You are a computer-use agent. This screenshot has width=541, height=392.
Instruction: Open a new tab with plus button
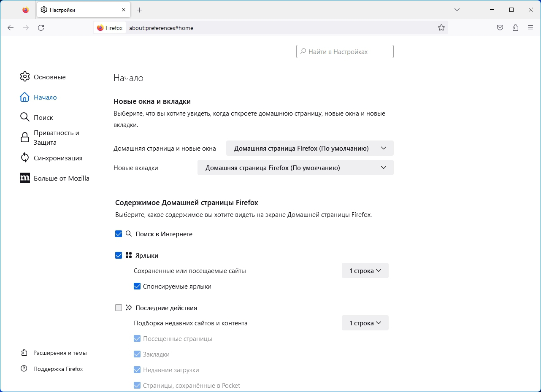140,10
